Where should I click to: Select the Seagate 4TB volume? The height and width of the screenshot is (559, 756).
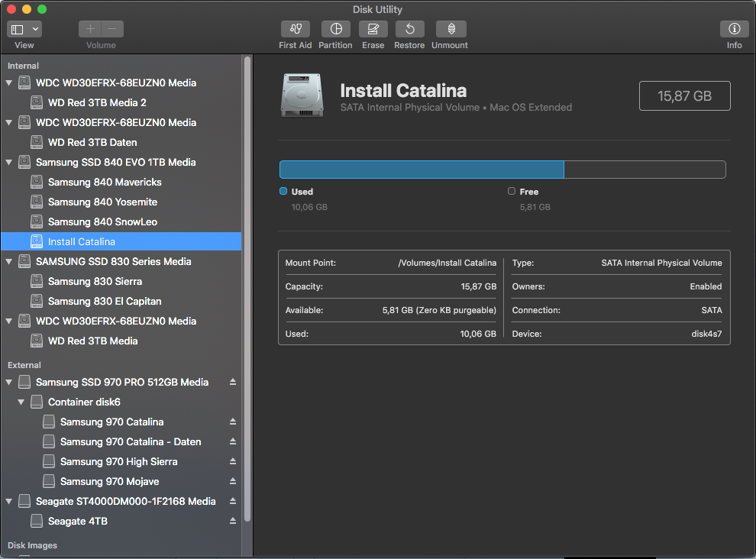[x=121, y=521]
